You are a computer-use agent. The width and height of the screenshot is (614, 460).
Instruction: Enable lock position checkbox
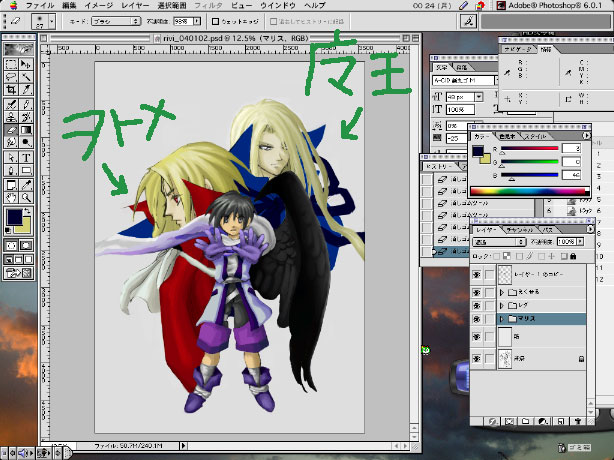(x=542, y=256)
